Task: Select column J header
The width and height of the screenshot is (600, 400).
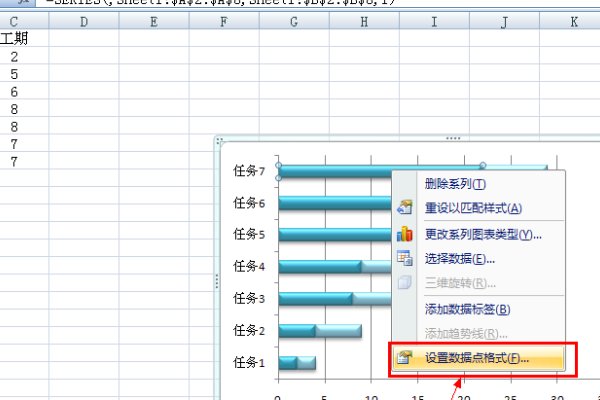Action: [504, 21]
